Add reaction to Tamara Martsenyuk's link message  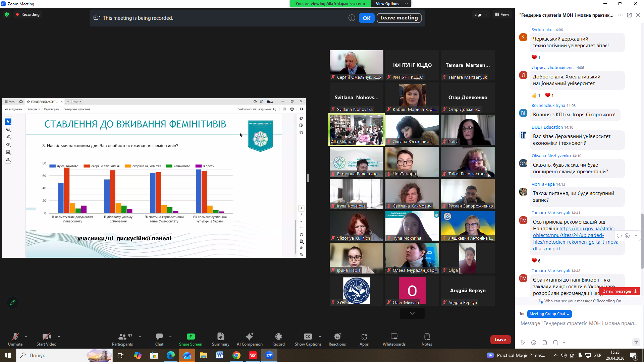[x=627, y=236]
